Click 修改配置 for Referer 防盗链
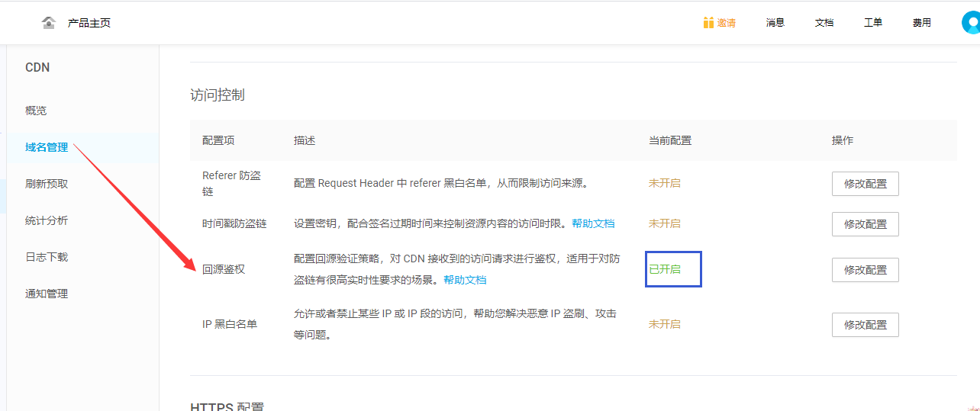The height and width of the screenshot is (411, 980). click(x=865, y=184)
